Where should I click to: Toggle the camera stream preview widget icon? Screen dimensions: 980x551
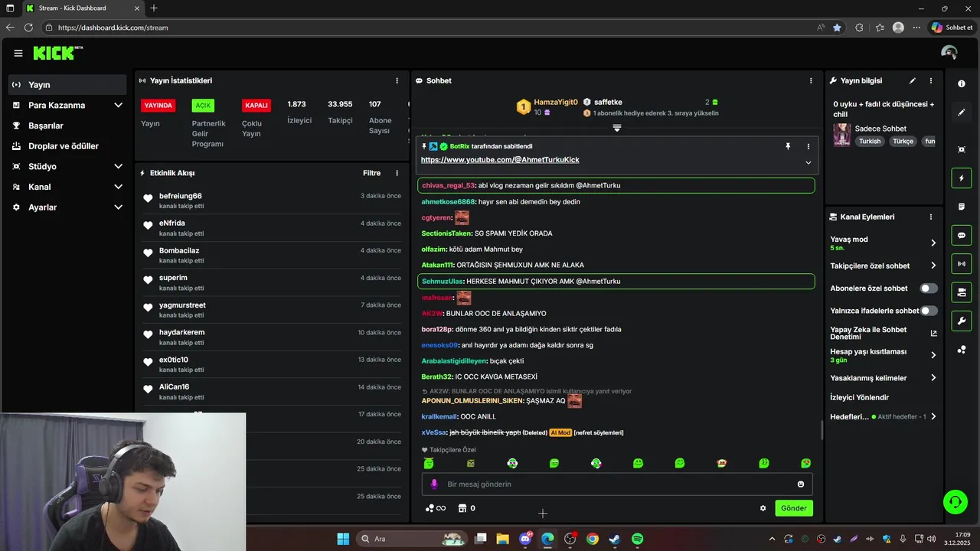click(962, 292)
